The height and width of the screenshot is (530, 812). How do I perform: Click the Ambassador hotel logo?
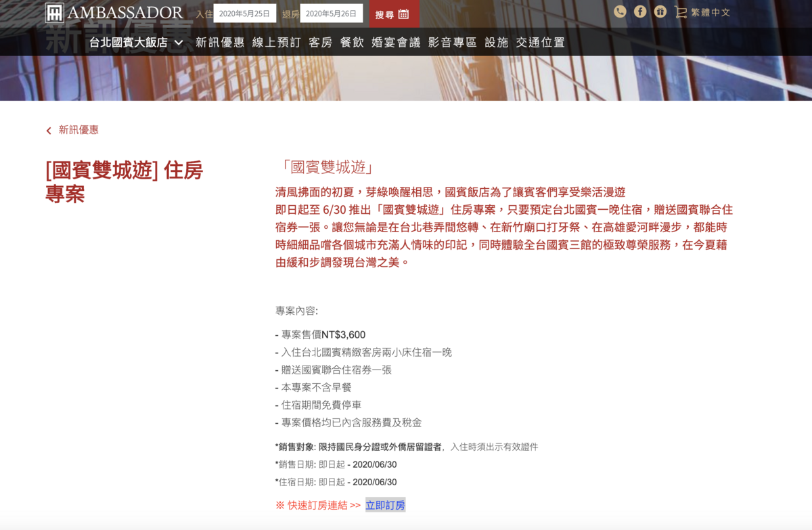(x=114, y=13)
